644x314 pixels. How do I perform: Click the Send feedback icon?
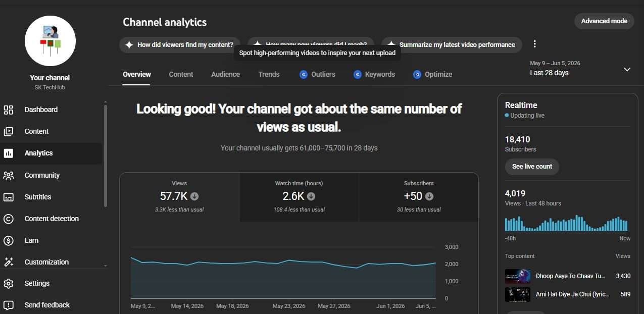[x=9, y=305]
